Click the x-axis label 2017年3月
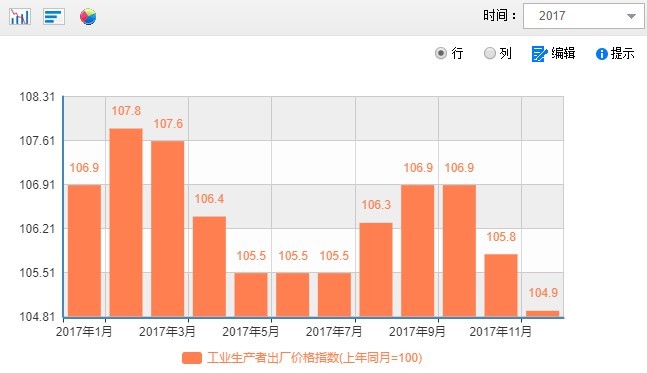 (x=167, y=331)
